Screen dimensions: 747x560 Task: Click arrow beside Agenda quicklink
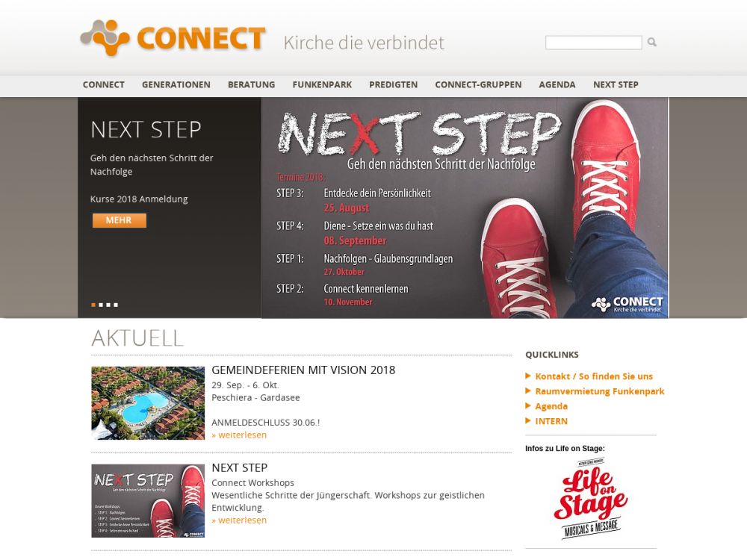click(528, 405)
